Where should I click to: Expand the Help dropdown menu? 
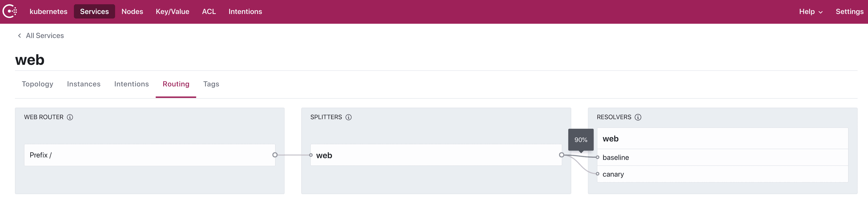[810, 12]
